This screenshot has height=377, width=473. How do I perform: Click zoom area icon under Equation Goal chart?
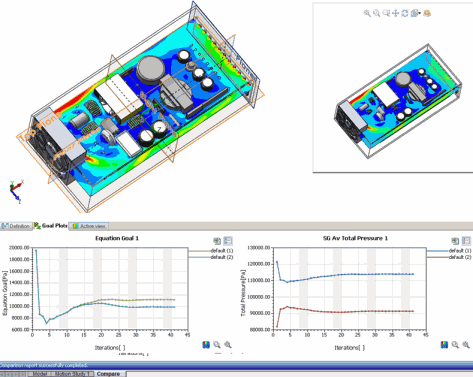[217, 345]
